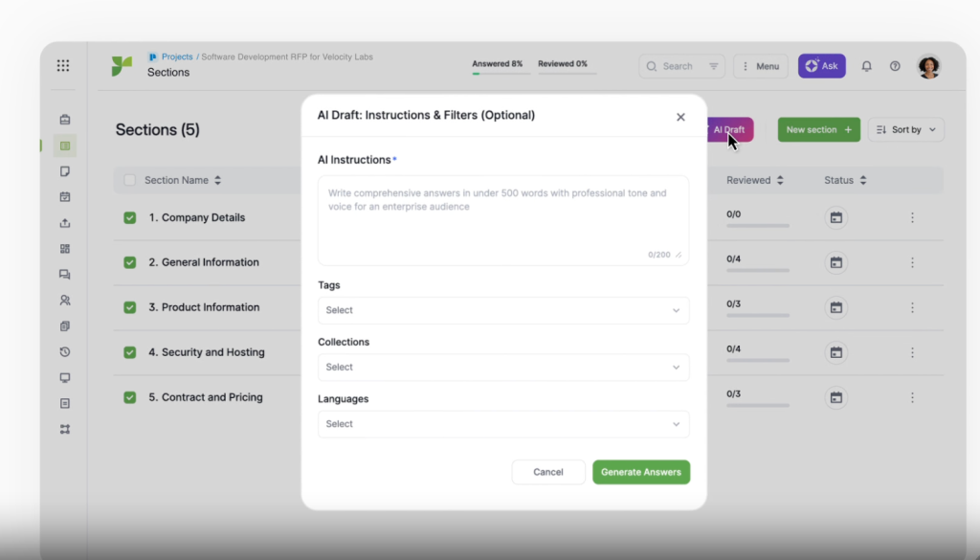Open the chat conversations icon in sidebar

coord(64,274)
